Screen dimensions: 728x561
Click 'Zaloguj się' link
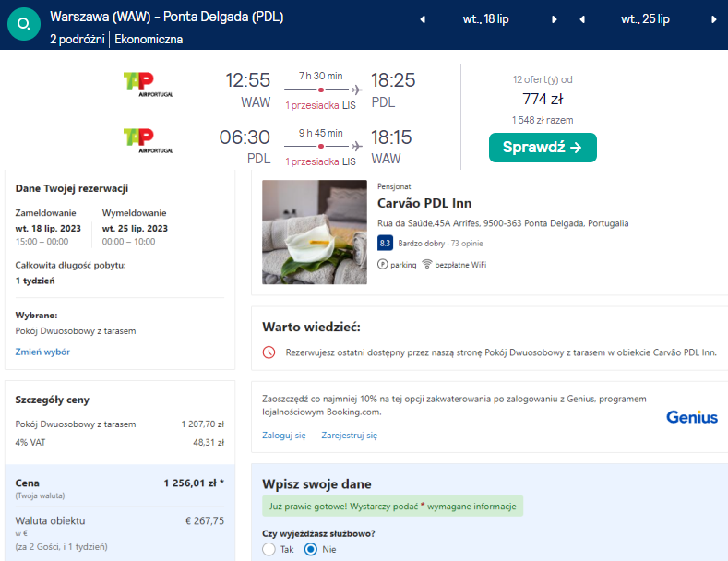pos(284,436)
